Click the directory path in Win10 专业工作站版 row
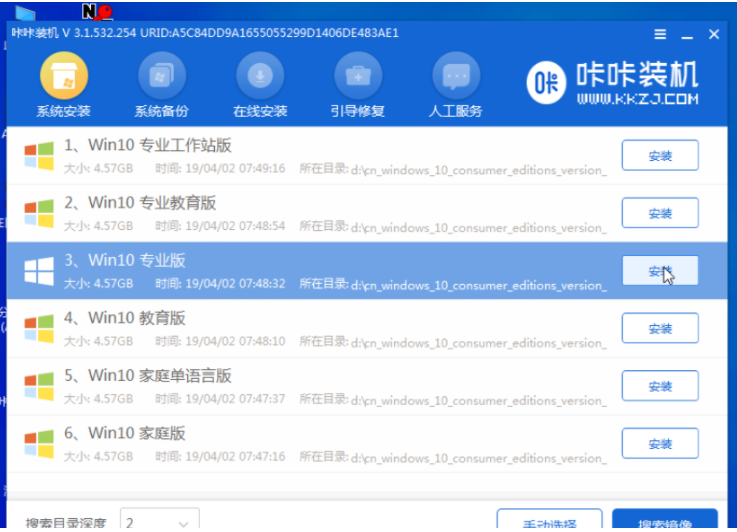This screenshot has width=737, height=532. click(x=478, y=170)
